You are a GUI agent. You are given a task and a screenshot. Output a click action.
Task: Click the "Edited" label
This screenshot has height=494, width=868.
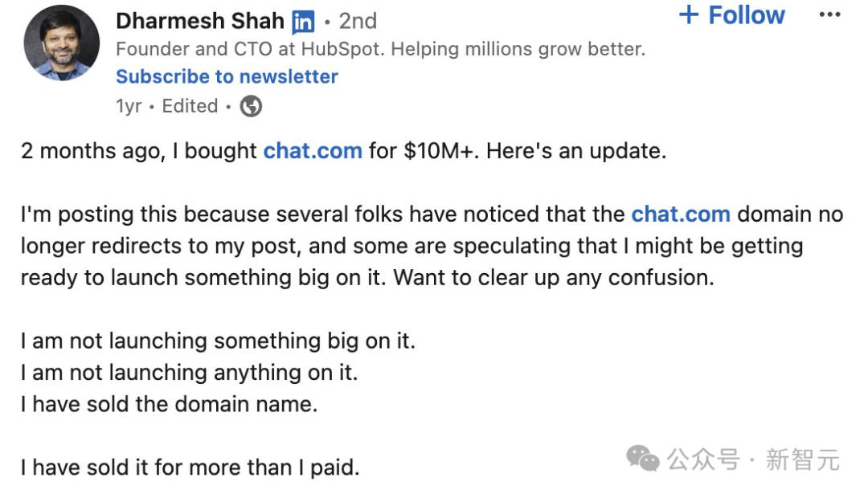tap(190, 106)
